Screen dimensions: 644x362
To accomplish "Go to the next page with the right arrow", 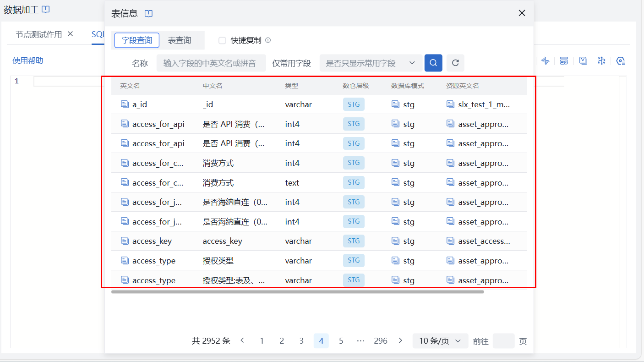I will coord(400,340).
